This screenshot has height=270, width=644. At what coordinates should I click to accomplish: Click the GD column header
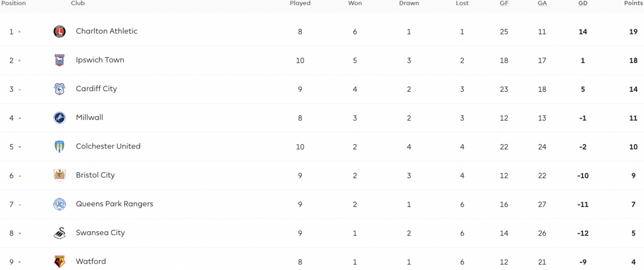[x=583, y=3]
